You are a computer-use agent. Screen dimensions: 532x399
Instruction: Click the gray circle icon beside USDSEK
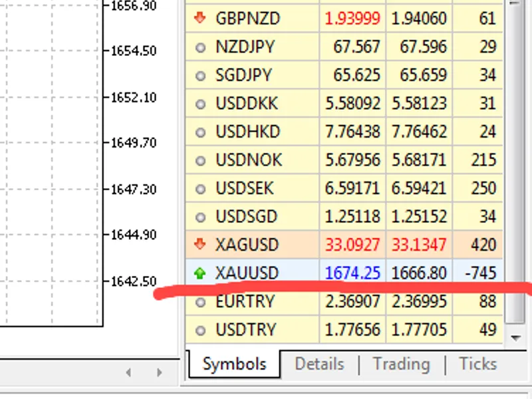click(x=201, y=189)
